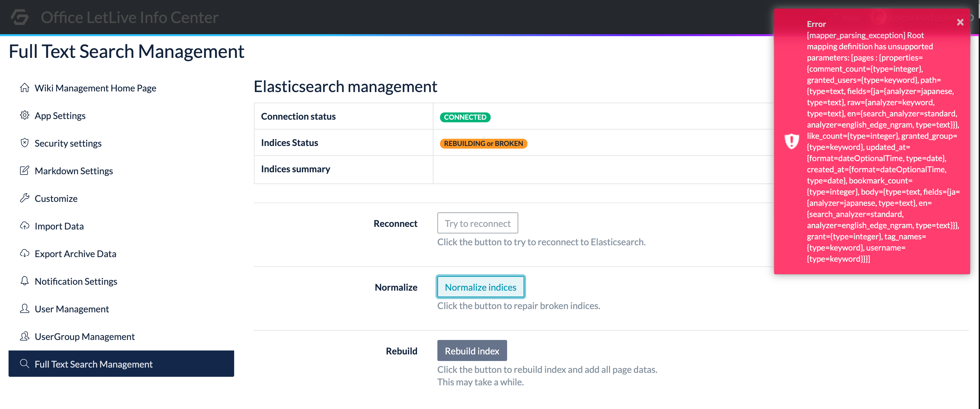Go to Export Archive Data page

(75, 254)
